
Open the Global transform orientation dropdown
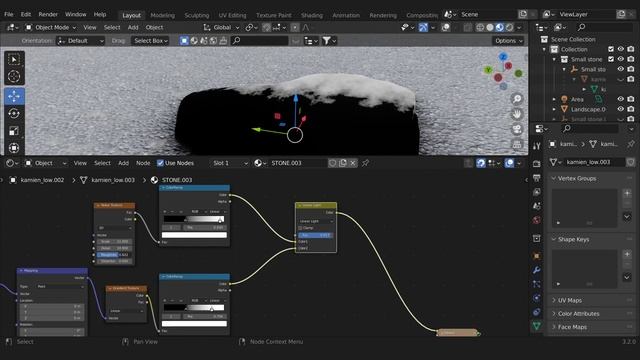click(222, 27)
